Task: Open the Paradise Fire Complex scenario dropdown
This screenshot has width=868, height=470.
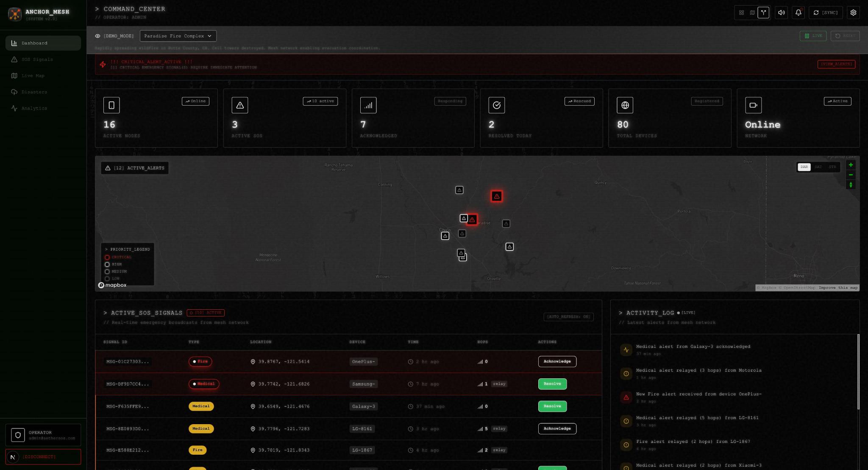Action: [x=178, y=36]
